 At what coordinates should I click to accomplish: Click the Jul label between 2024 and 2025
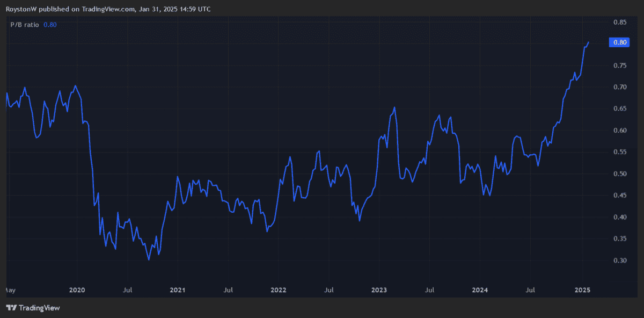531,291
